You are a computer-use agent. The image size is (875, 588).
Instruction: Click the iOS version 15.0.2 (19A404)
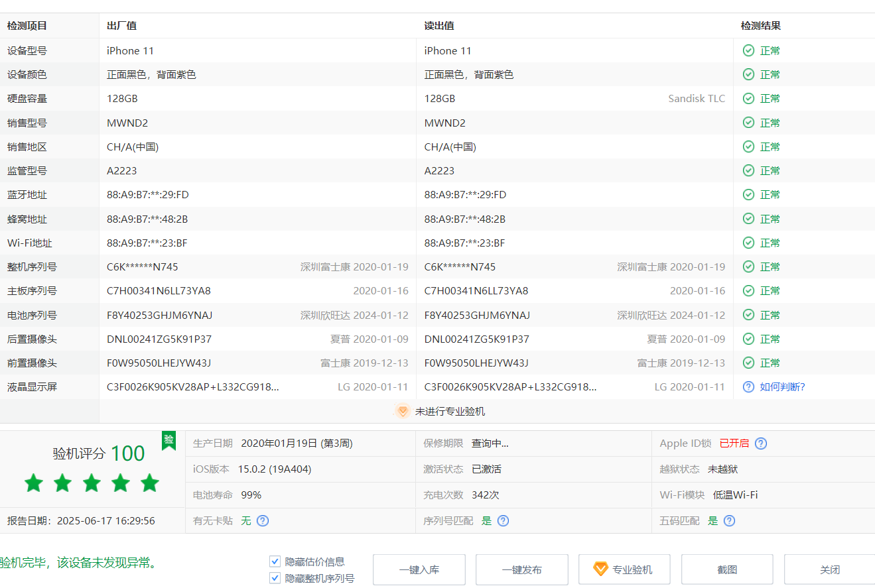[x=275, y=469]
